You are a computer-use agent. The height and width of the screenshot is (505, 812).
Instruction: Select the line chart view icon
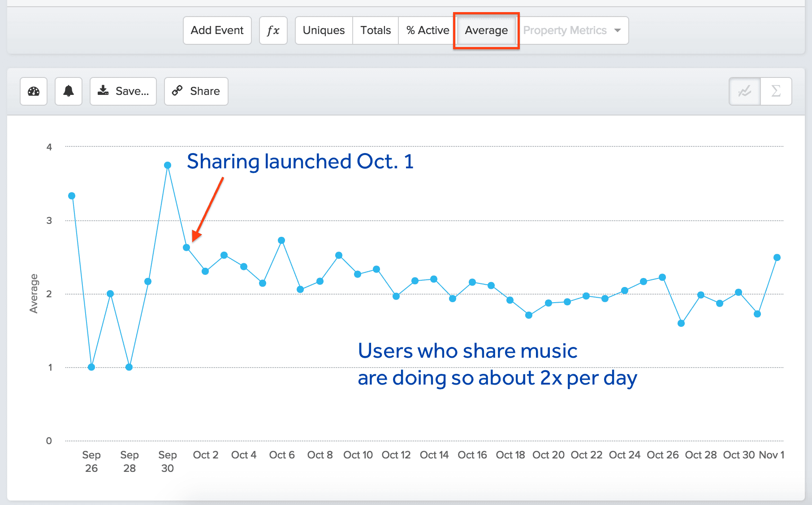pos(744,91)
